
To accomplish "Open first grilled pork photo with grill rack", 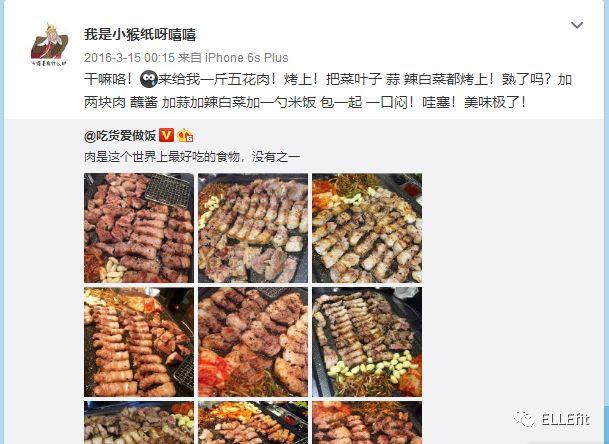I will coord(139,228).
